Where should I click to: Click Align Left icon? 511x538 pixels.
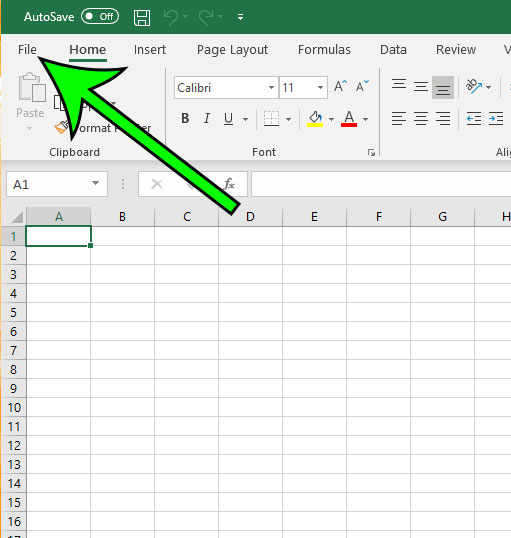click(399, 119)
